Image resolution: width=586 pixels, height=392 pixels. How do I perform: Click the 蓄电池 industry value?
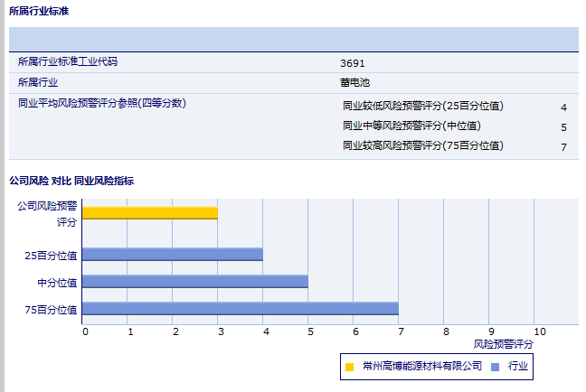tap(354, 82)
